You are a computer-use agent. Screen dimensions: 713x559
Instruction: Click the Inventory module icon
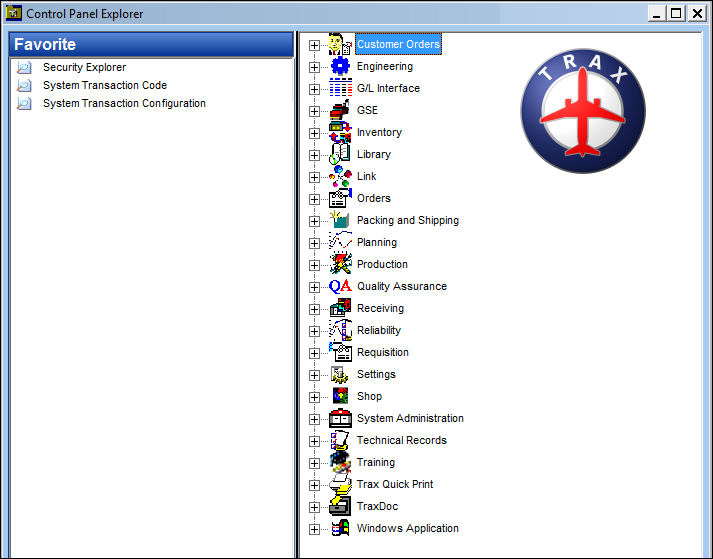(340, 132)
